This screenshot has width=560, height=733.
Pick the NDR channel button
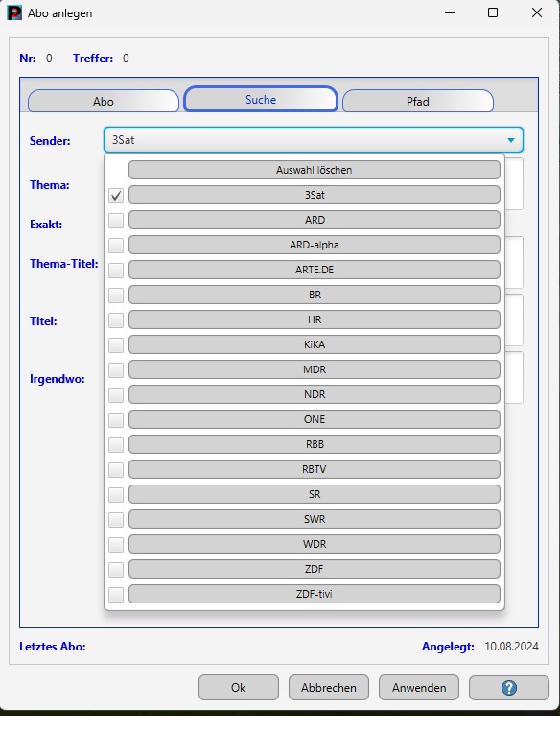315,394
